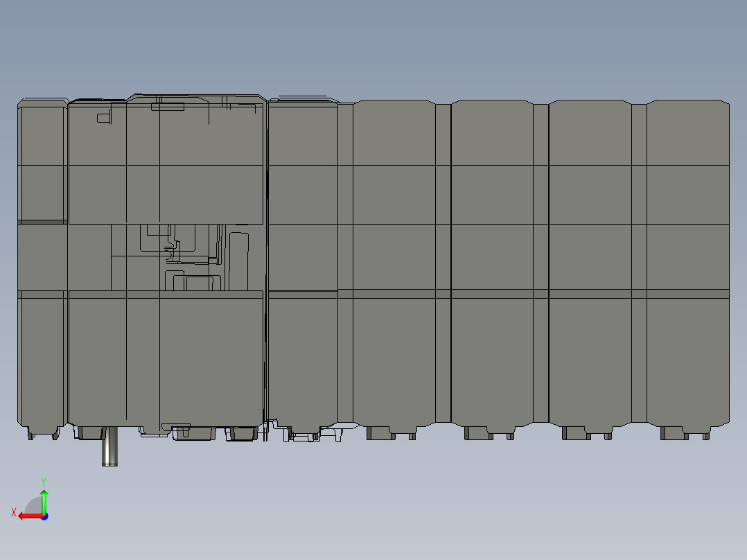Click the gray quarter-circle plane on the triad
This screenshot has width=747, height=560.
coord(34,507)
